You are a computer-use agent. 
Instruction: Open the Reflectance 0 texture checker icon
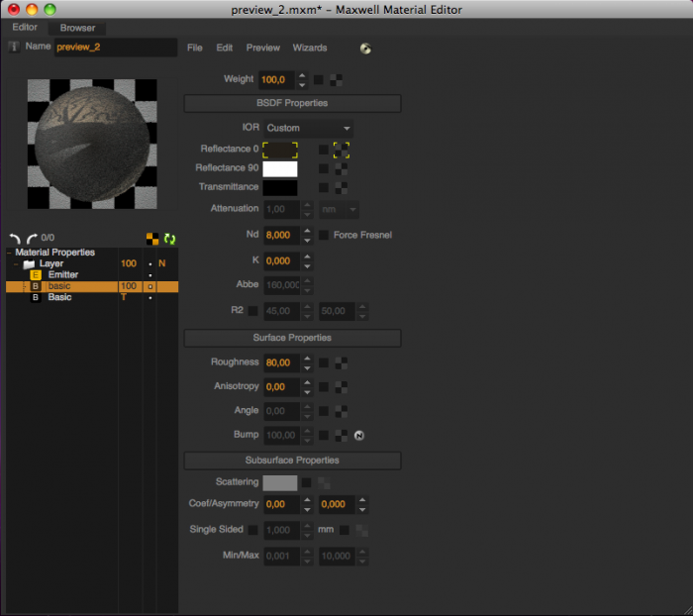342,150
